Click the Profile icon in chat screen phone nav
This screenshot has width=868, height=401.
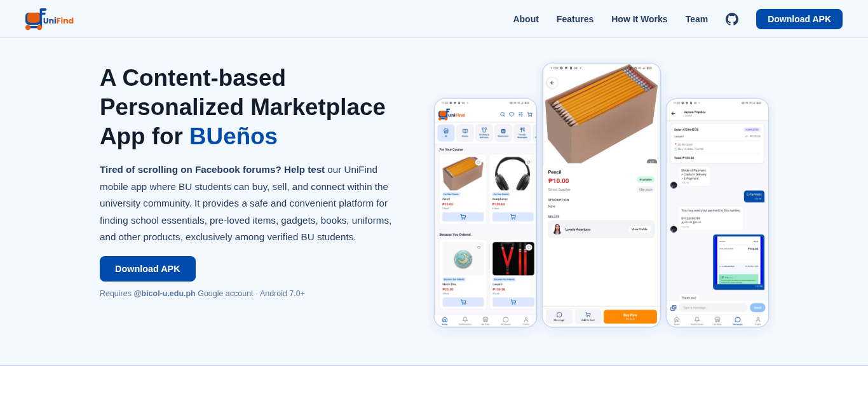(x=758, y=320)
